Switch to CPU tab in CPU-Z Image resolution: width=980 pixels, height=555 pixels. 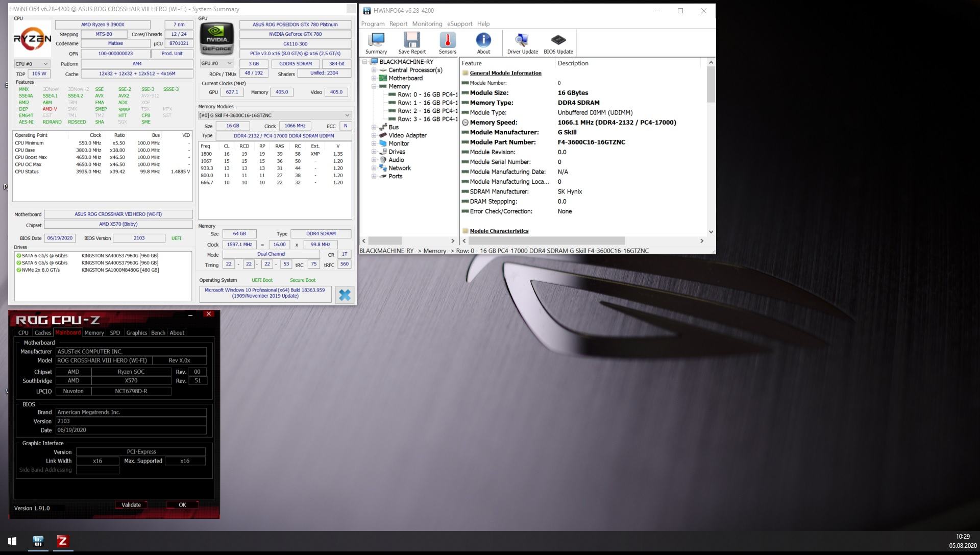23,333
